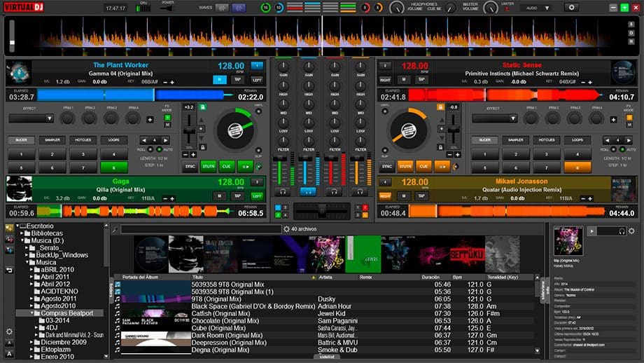Image resolution: width=644 pixels, height=363 pixels.
Task: Add an effect slot with deck 1 plus icon
Action: 150,120
